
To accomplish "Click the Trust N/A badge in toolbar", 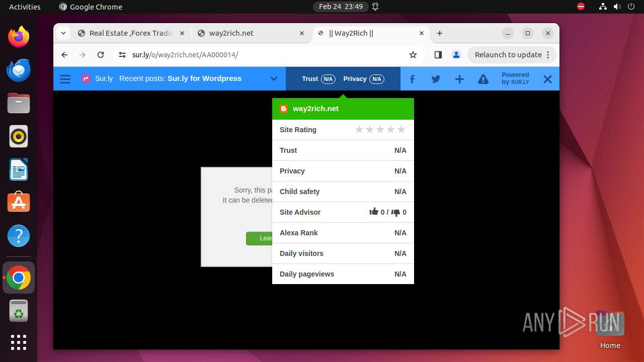I will click(x=318, y=79).
